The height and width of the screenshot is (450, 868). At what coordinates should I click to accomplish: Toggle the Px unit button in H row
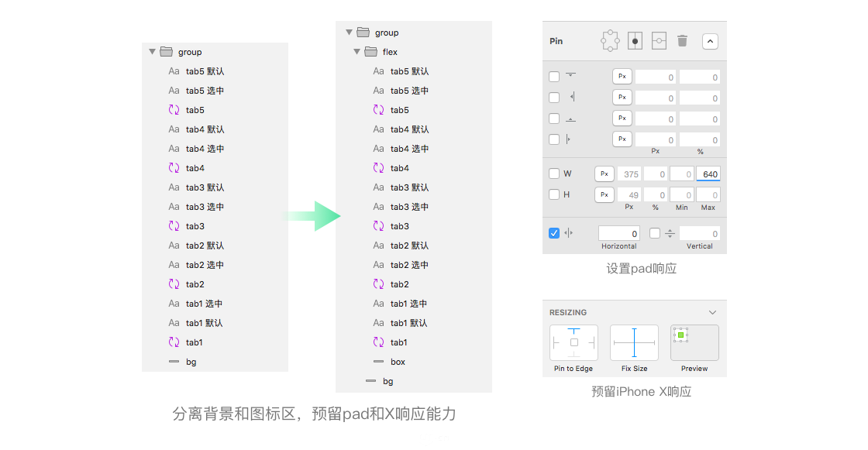[604, 195]
